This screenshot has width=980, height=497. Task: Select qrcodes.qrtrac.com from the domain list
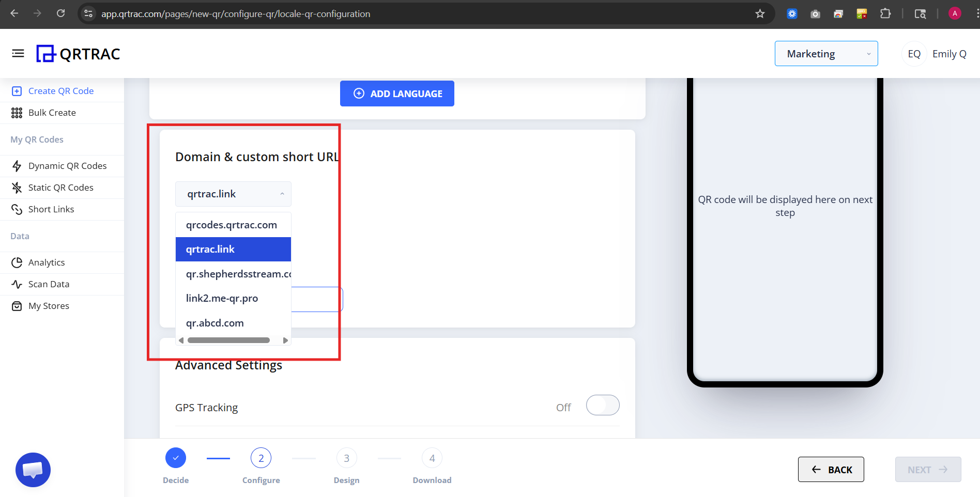coord(231,224)
